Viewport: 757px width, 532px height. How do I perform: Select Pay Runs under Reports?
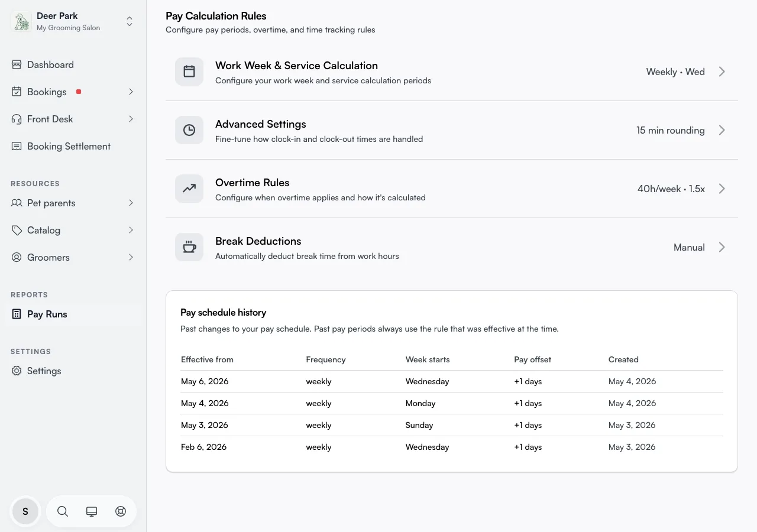73,314
